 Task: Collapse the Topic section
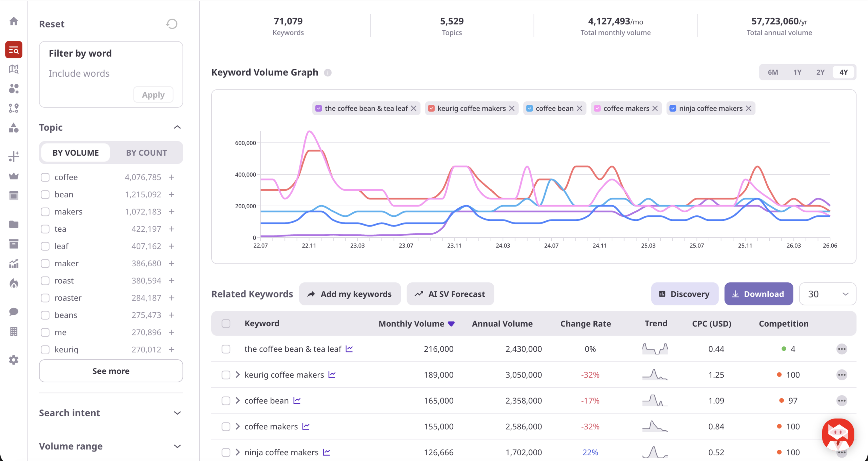pyautogui.click(x=177, y=127)
